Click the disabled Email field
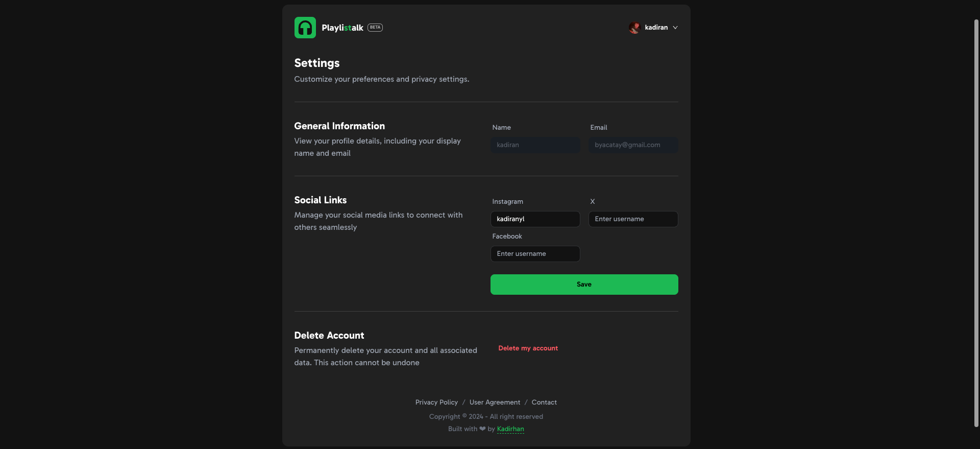The height and width of the screenshot is (449, 980). click(633, 145)
